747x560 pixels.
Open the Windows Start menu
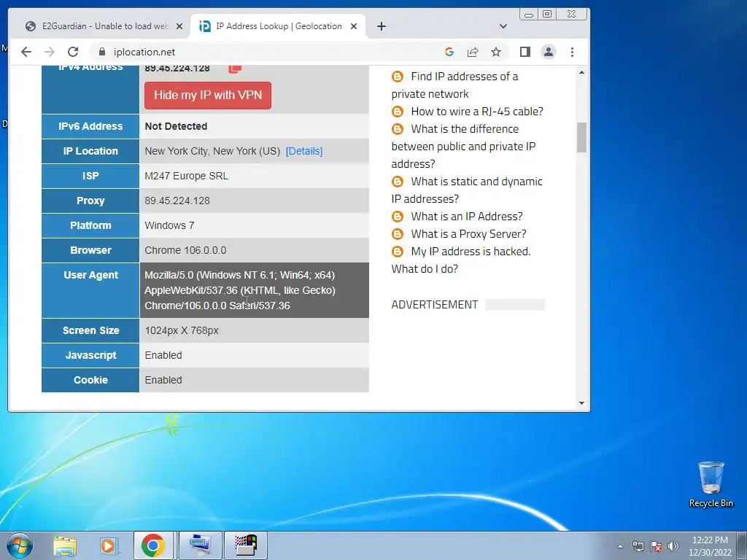pyautogui.click(x=19, y=545)
